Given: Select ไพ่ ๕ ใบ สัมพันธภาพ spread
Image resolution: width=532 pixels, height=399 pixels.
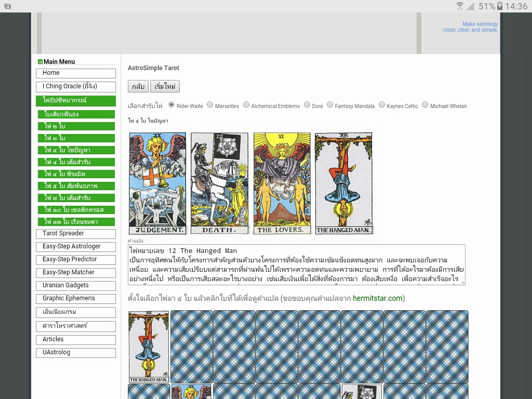Looking at the screenshot, I should pos(76,186).
